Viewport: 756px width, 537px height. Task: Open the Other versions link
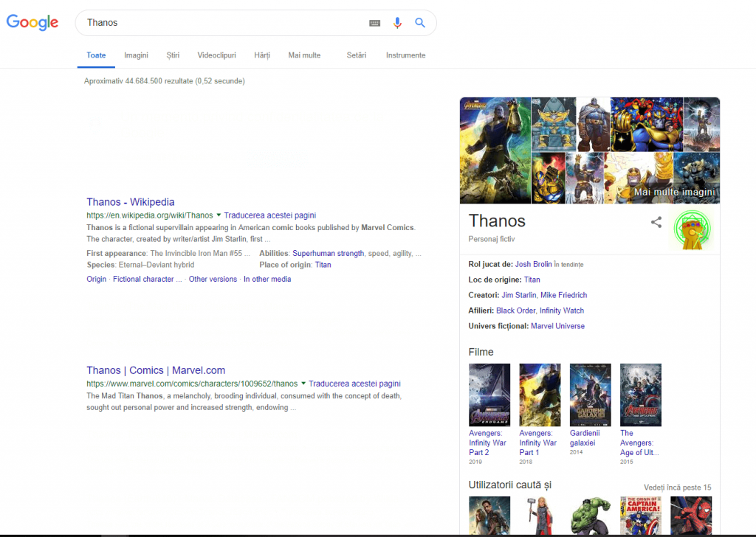point(213,280)
